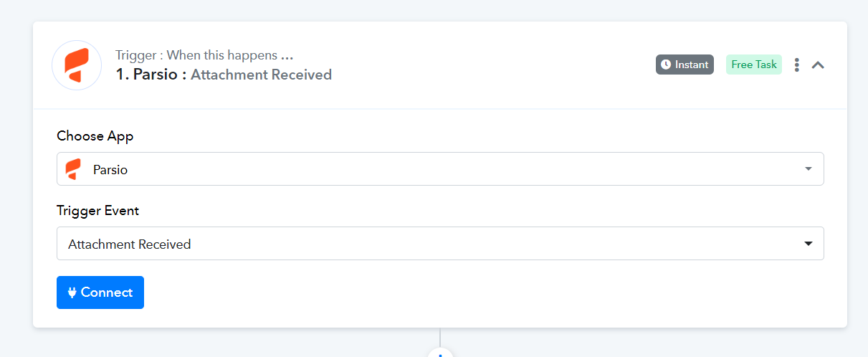Viewport: 868px width, 357px height.
Task: Open the three-dot options menu
Action: (x=796, y=65)
